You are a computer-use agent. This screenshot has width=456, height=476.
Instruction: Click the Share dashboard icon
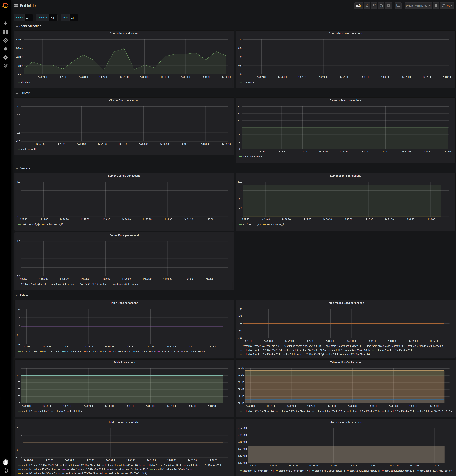[x=374, y=6]
